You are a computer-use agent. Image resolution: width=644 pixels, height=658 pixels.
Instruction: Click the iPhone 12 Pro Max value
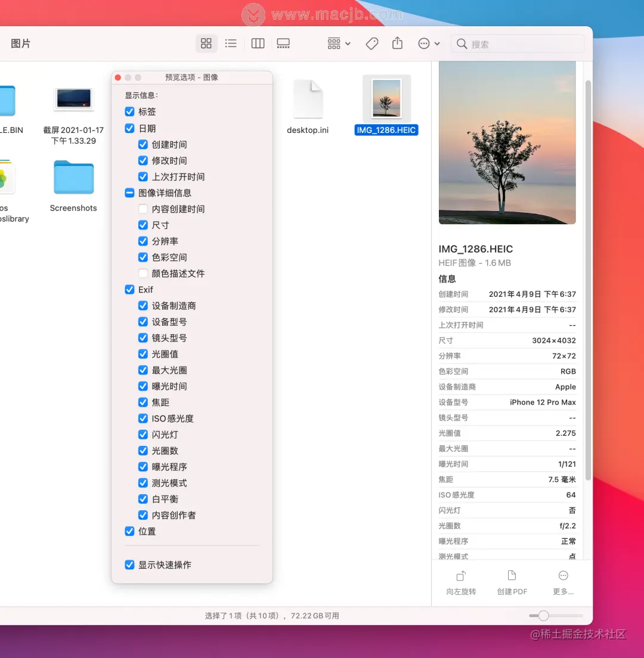pos(543,402)
